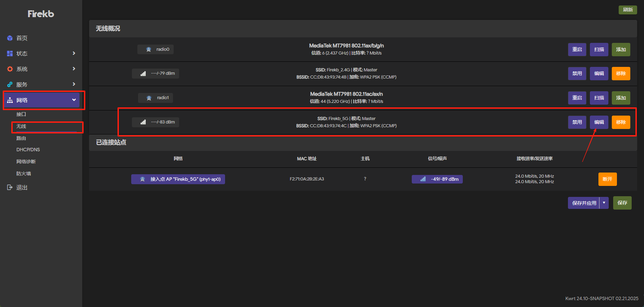Click the 系统 gear icon
Image resolution: width=644 pixels, height=307 pixels.
pyautogui.click(x=10, y=69)
